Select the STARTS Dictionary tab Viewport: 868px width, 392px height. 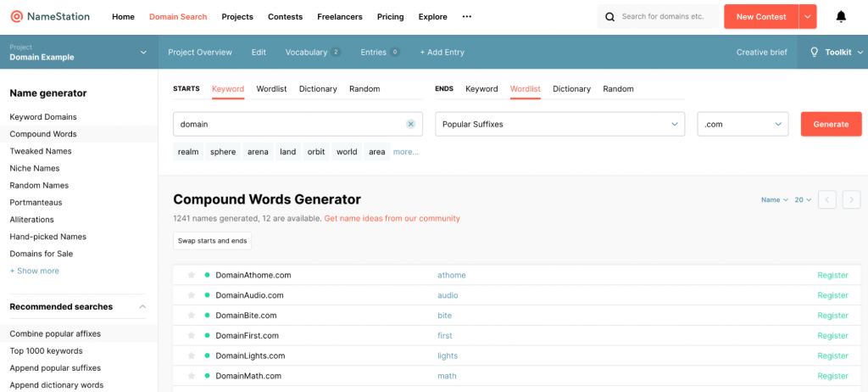318,89
